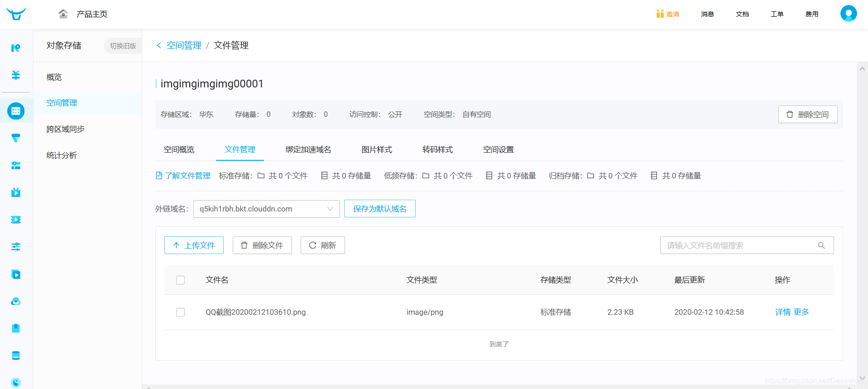Click the storage amount icon after 归档存储
The height and width of the screenshot is (389, 868).
654,176
